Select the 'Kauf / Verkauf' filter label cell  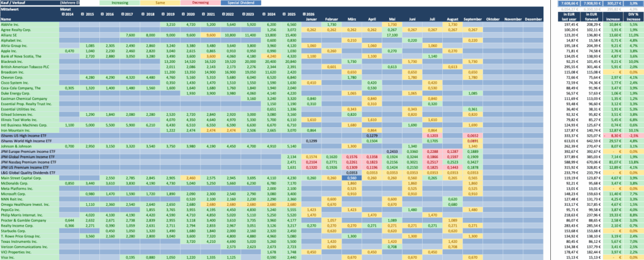tap(30, 3)
